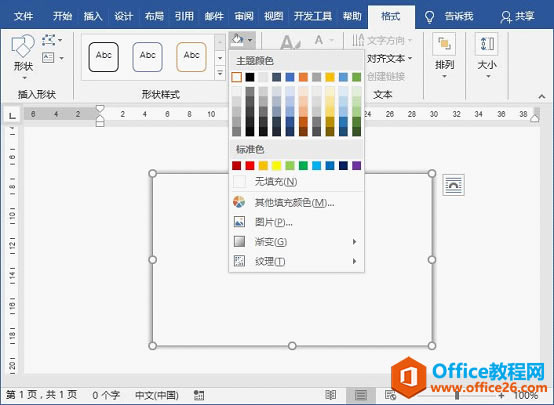The height and width of the screenshot is (405, 554).
Task: Click the Edit Shape points icon
Action: [x=48, y=40]
